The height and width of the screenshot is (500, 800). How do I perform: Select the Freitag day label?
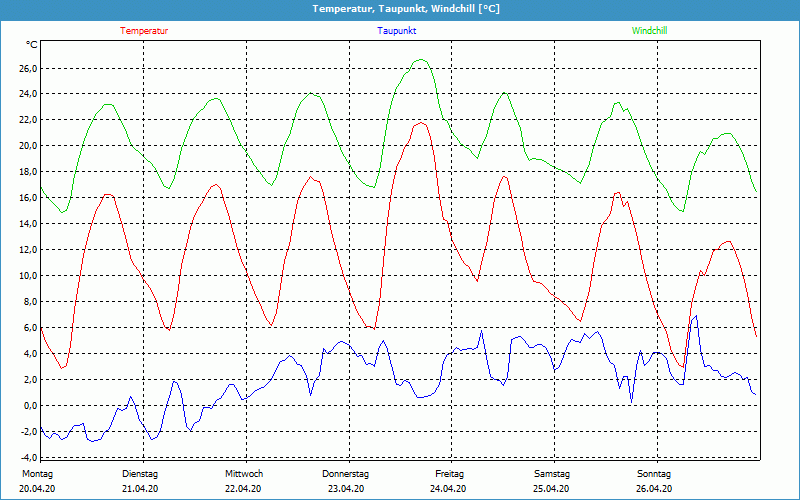pyautogui.click(x=449, y=474)
